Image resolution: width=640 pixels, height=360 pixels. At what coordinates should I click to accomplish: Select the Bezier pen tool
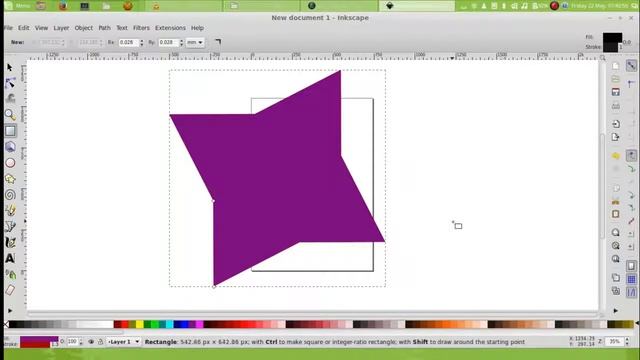[x=11, y=226]
